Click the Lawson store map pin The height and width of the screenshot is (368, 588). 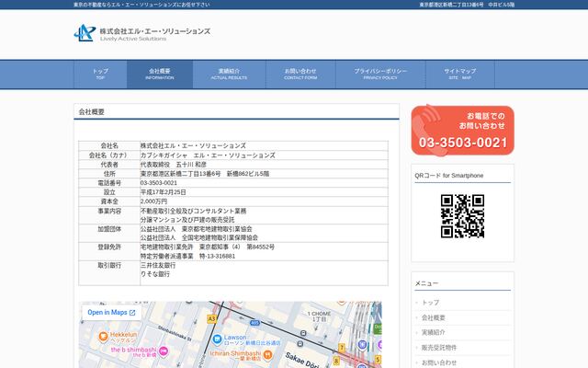(x=217, y=339)
